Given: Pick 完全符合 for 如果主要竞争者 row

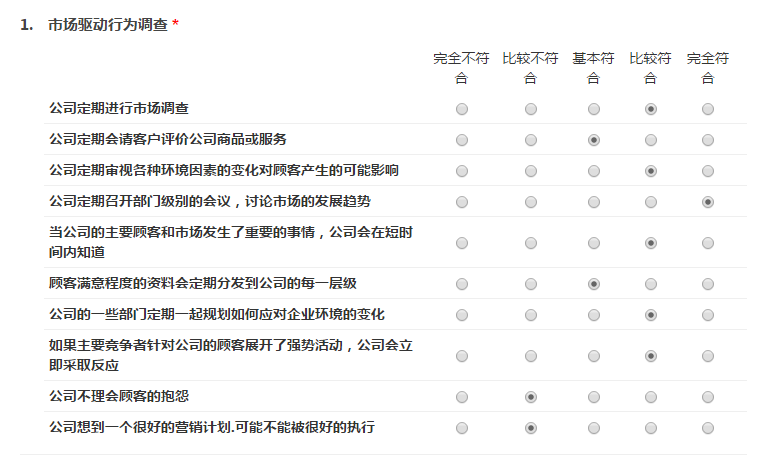Looking at the screenshot, I should pyautogui.click(x=708, y=356).
